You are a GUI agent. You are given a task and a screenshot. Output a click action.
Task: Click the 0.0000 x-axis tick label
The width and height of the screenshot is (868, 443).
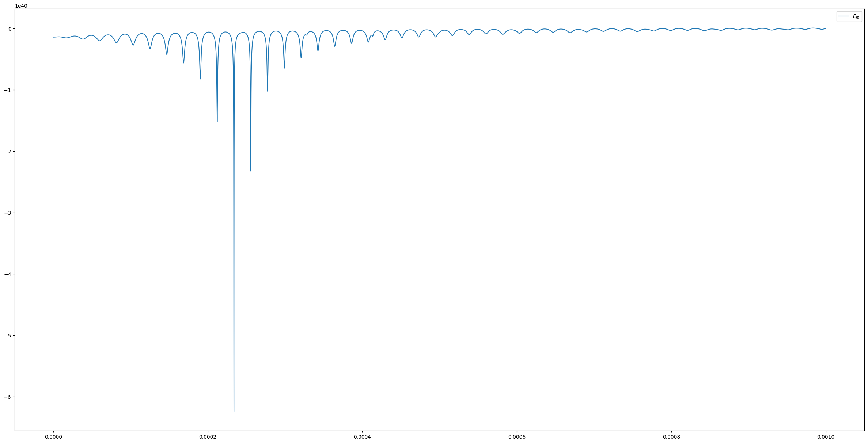coord(53,436)
